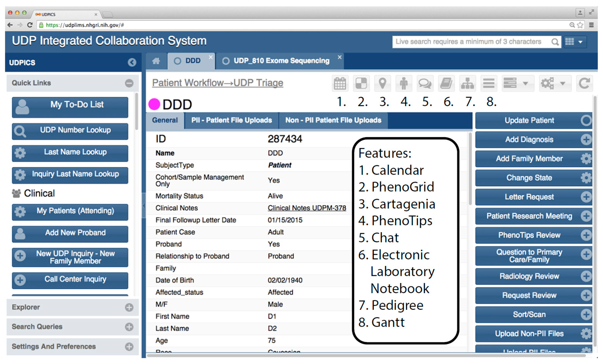Screen dimensions: 603x364
Task: Click the Add Diagnosis button
Action: 529,140
